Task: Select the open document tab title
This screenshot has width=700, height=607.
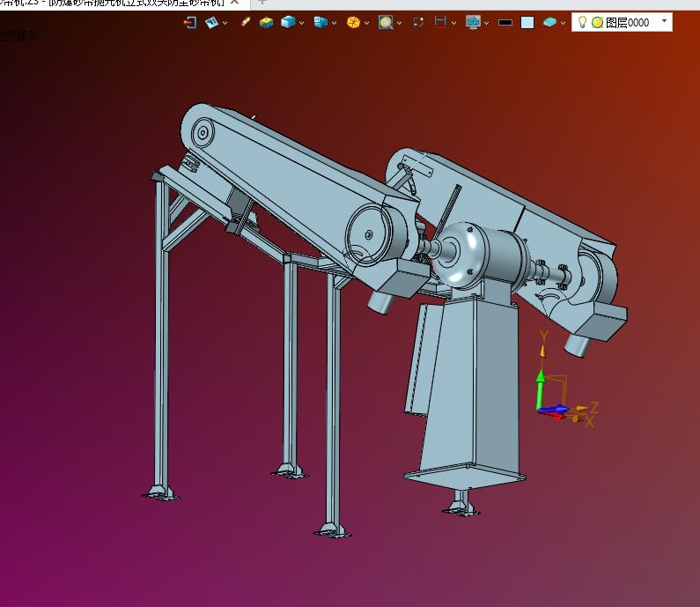Action: pos(114,3)
